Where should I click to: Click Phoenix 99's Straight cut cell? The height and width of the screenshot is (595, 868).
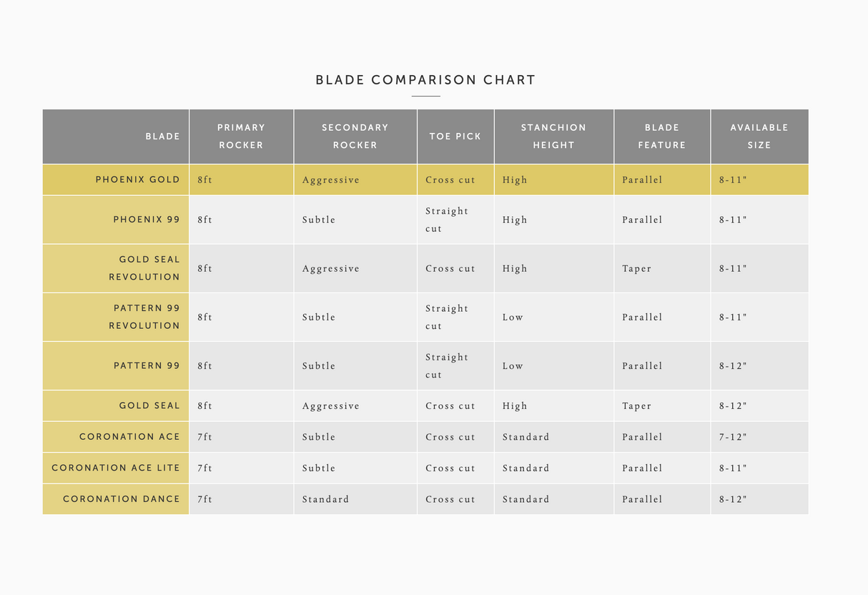point(446,220)
